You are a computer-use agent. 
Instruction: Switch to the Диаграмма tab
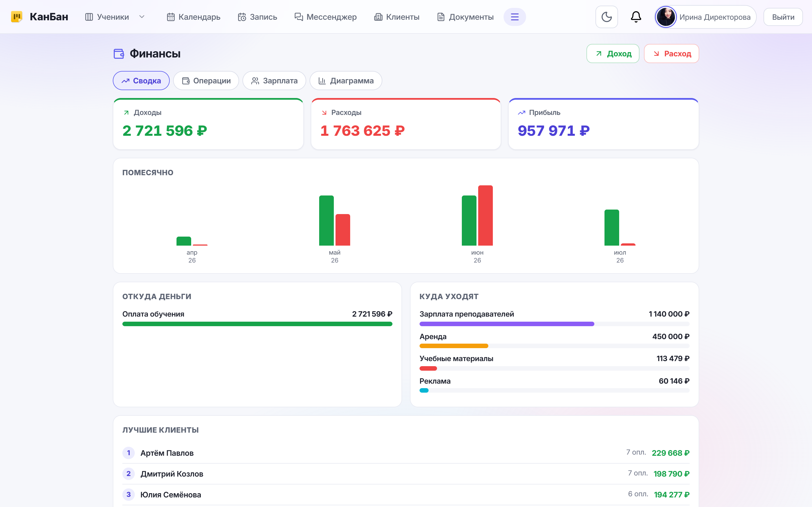pos(346,81)
